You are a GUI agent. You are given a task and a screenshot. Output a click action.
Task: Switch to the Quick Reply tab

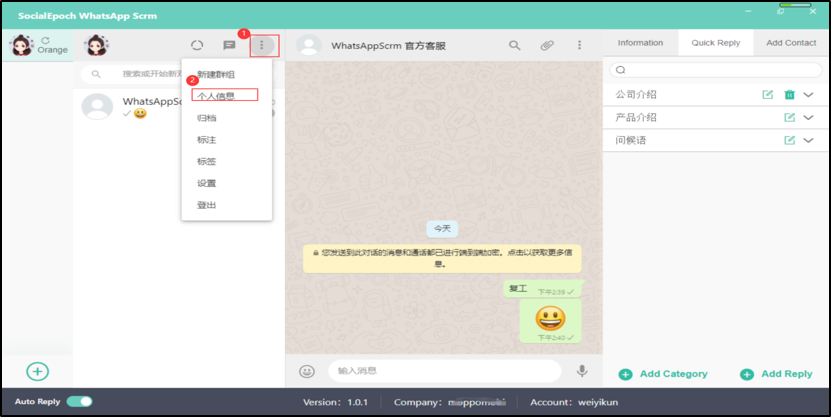715,43
